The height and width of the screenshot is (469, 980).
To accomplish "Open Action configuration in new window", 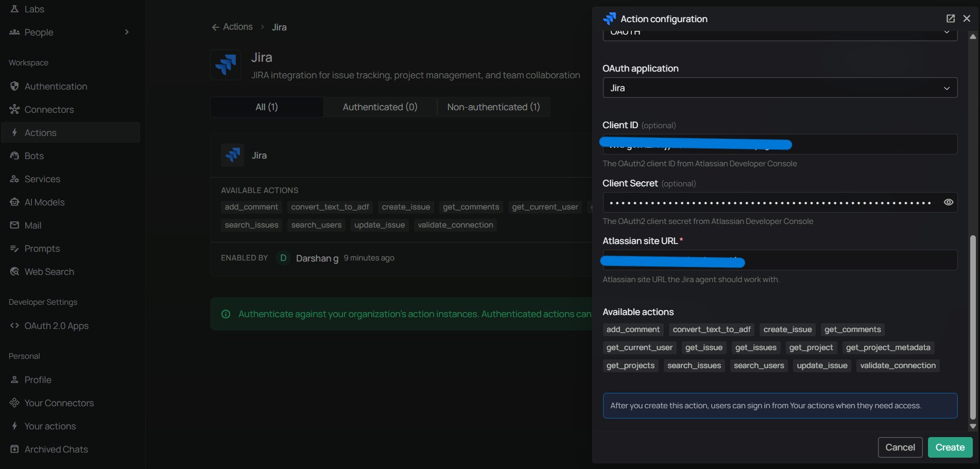I will (951, 19).
